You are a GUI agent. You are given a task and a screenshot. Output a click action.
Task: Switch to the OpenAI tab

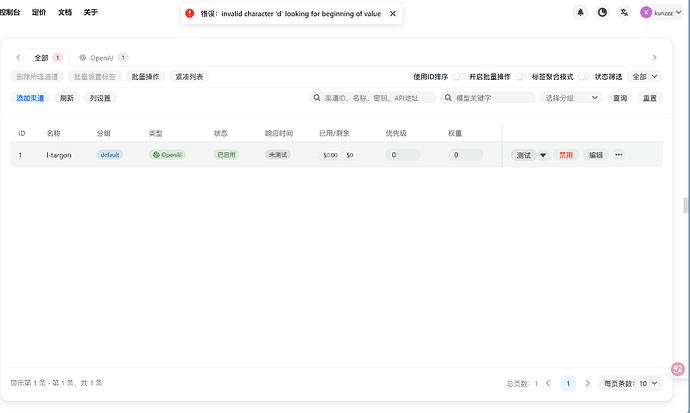103,58
